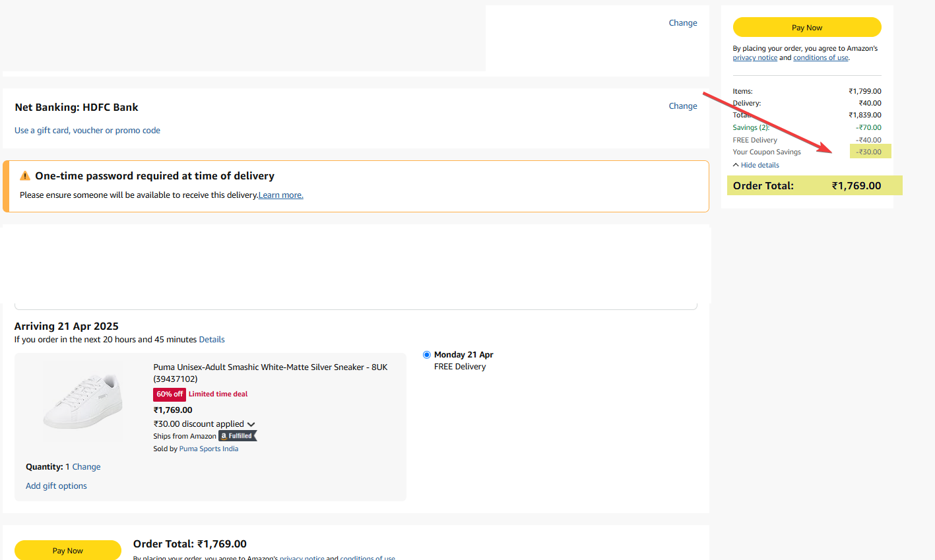Click Change next to Net Banking: HDFC Bank
This screenshot has width=935, height=560.
683,106
